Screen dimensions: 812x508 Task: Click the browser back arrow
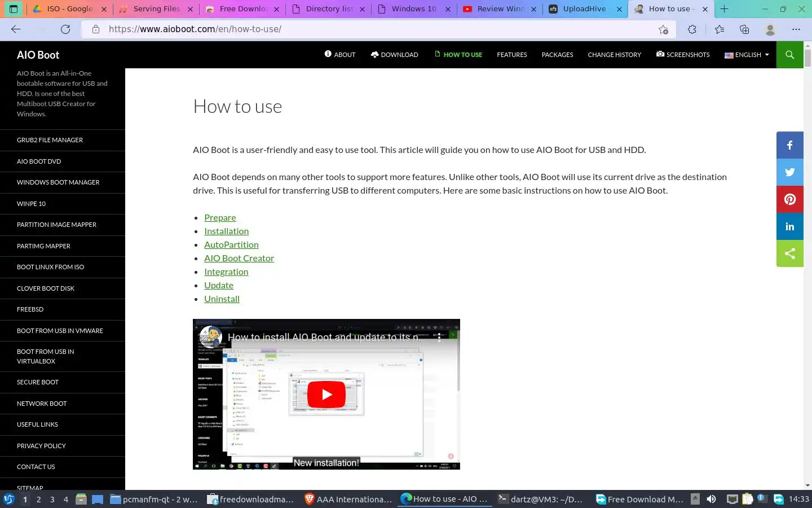pyautogui.click(x=16, y=29)
